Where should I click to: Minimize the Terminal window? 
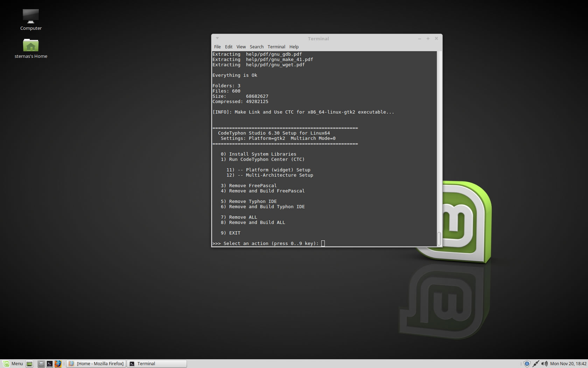pyautogui.click(x=419, y=39)
